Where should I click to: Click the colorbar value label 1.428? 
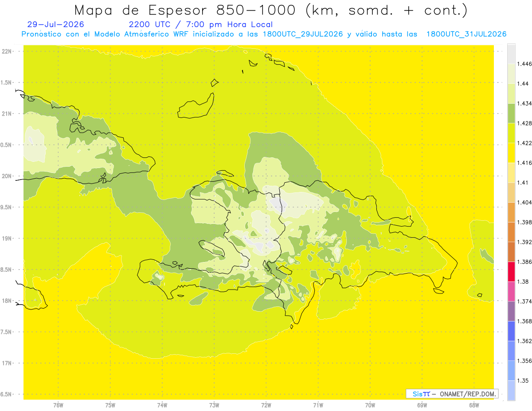[524, 123]
